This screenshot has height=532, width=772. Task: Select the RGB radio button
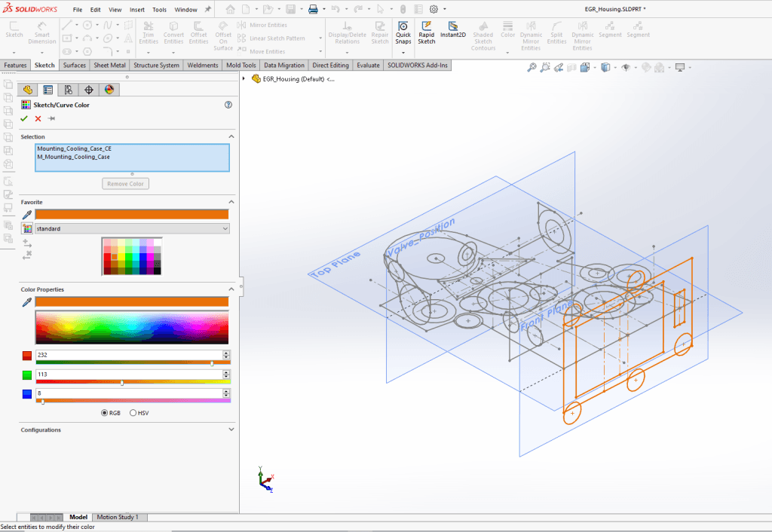(x=105, y=413)
